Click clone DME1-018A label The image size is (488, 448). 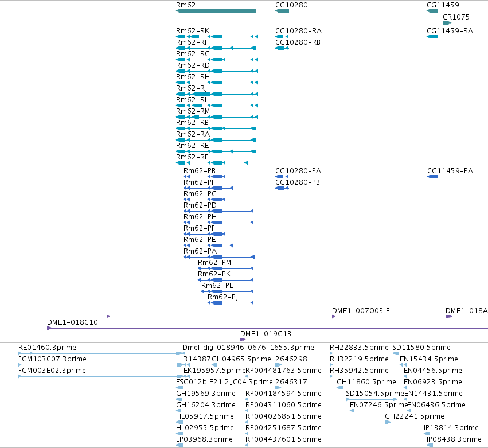[467, 311]
